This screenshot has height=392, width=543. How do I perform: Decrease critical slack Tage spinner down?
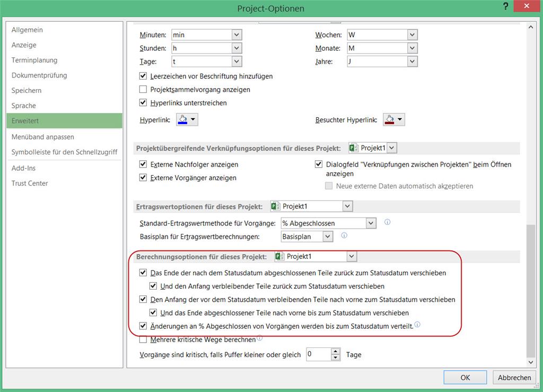pos(335,358)
